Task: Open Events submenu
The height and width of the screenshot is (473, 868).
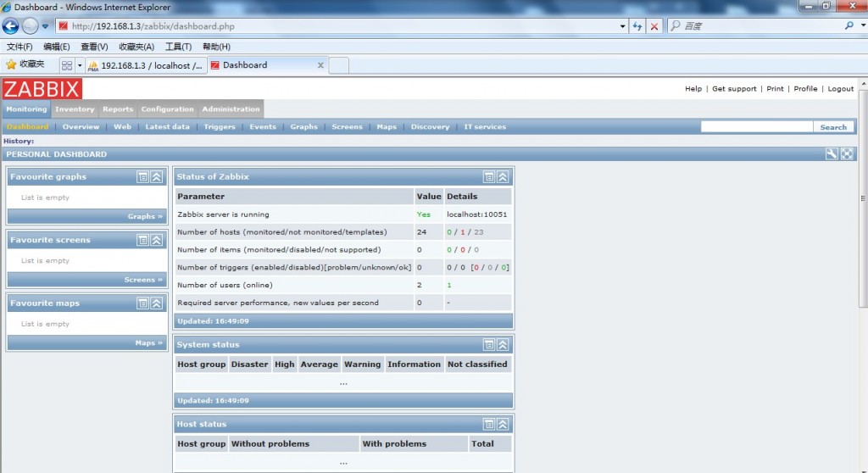Action: 263,127
